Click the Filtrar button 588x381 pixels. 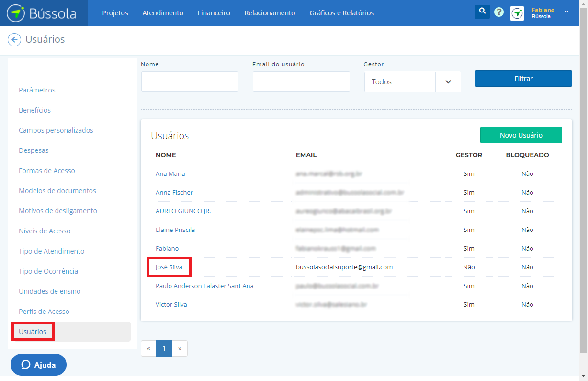point(523,79)
